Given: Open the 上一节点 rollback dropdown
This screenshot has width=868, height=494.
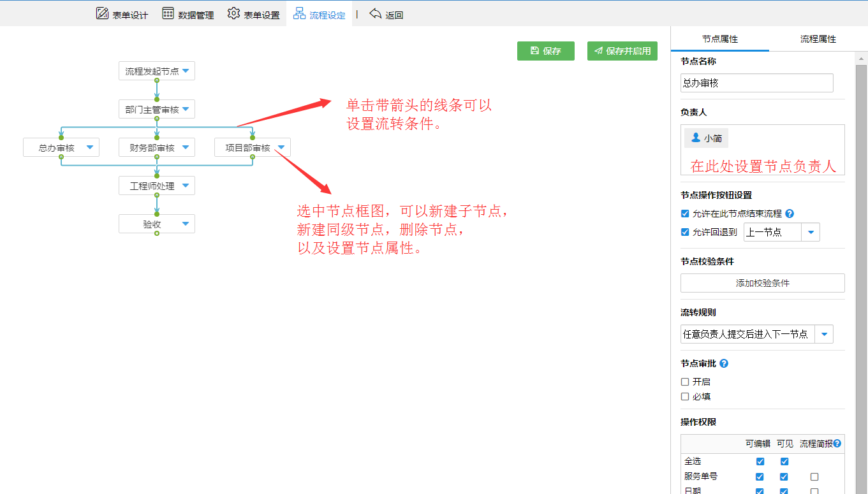Looking at the screenshot, I should tap(811, 232).
